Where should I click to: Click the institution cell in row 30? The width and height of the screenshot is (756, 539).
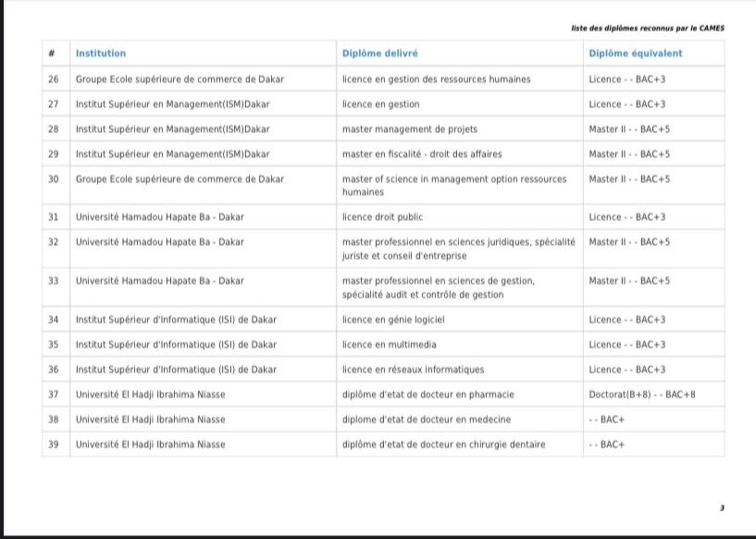[x=180, y=179]
